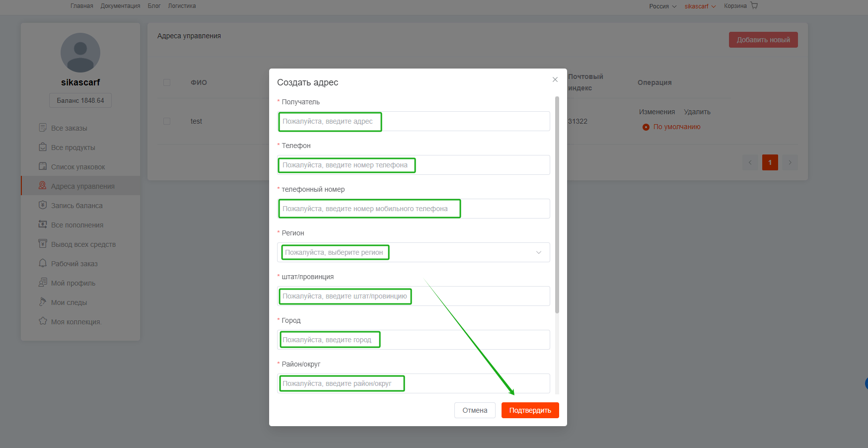The height and width of the screenshot is (448, 868).
Task: Click the 'Запись баланса' shield icon
Action: click(x=43, y=205)
